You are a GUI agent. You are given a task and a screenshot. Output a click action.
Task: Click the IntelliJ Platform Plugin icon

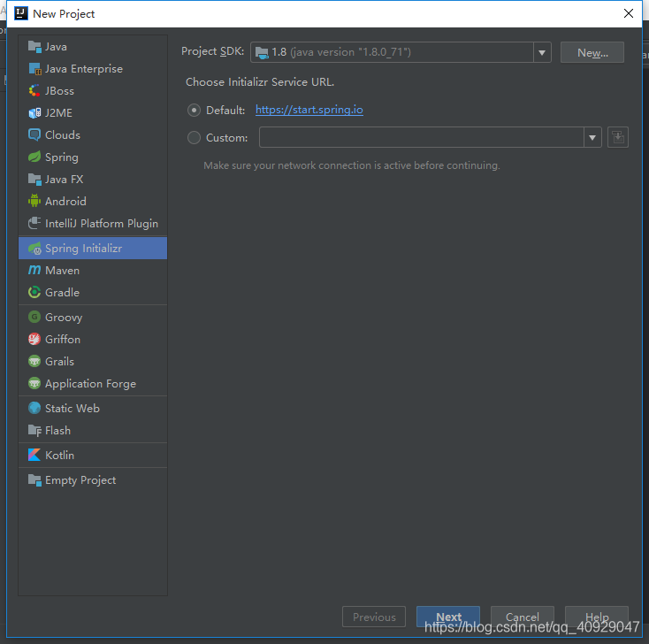click(x=34, y=224)
